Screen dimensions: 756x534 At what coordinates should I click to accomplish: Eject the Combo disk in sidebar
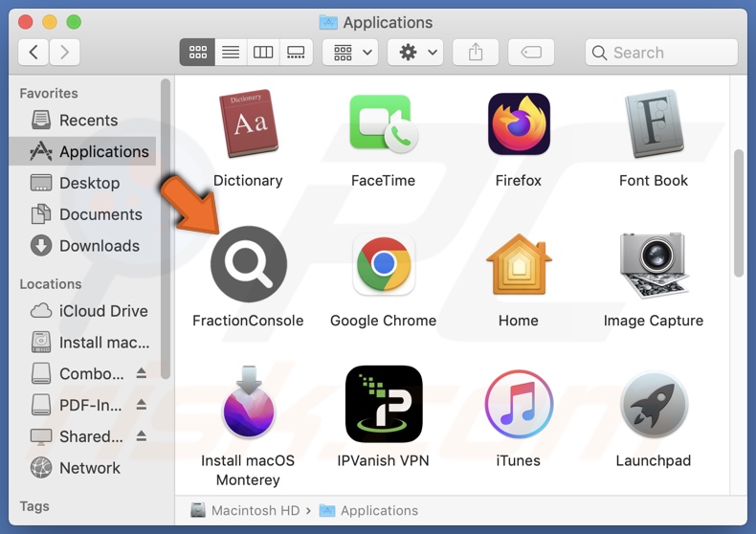(x=142, y=374)
